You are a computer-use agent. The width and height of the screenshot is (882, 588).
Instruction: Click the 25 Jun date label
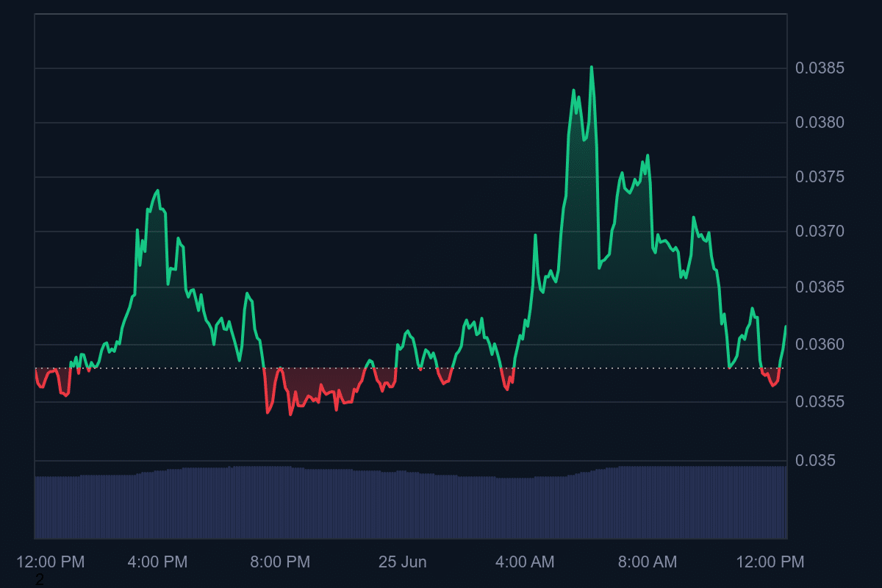(x=402, y=562)
